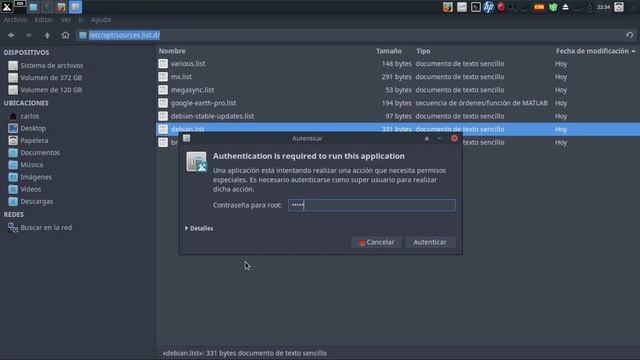Open Volumen de 120 GB
The width and height of the screenshot is (640, 360).
point(51,90)
